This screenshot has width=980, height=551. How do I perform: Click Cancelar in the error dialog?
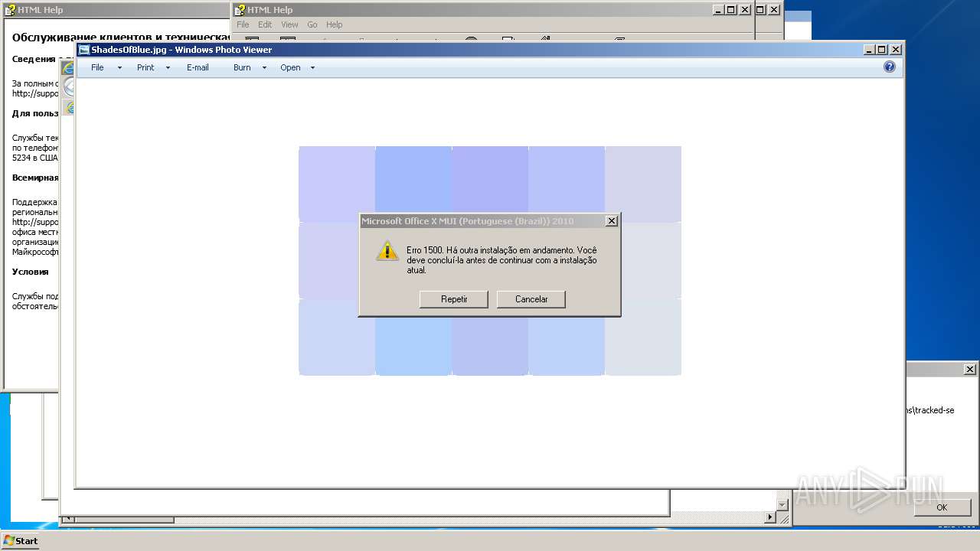pos(531,299)
